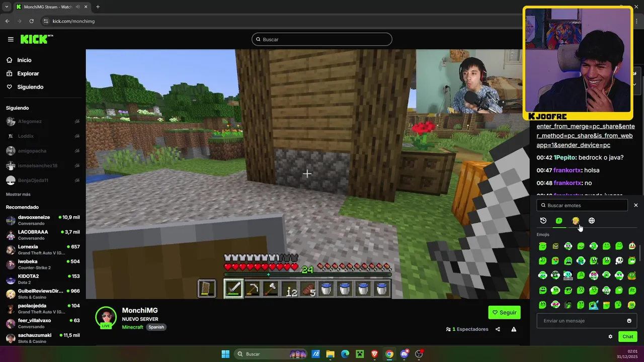Follow the channel with Seguir button
The image size is (644, 362).
[x=504, y=312]
